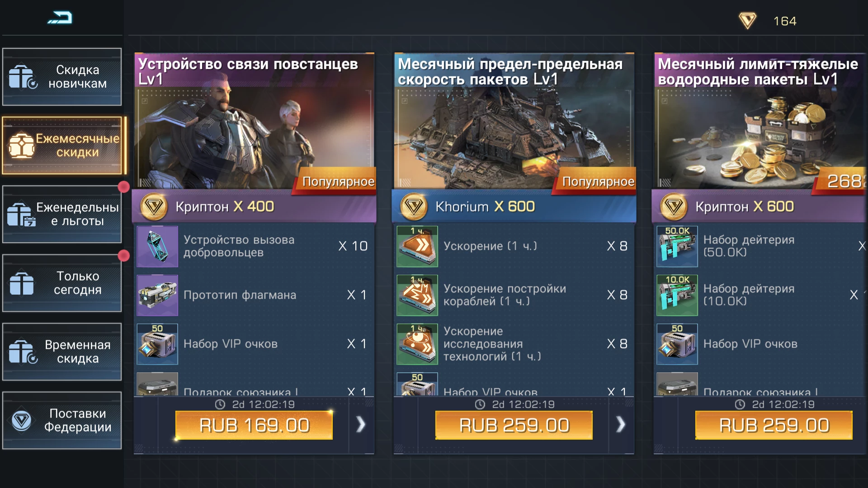Select the technology research speedup icon

pyautogui.click(x=417, y=344)
